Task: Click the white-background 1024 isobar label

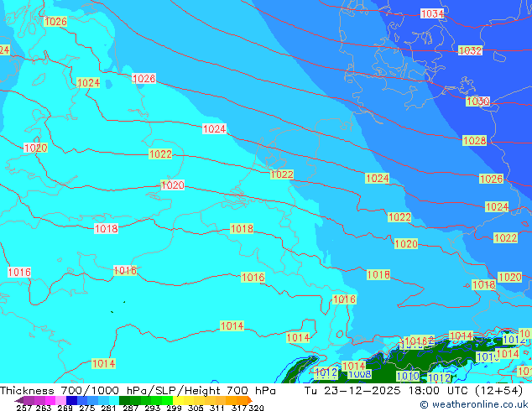Action: point(214,129)
